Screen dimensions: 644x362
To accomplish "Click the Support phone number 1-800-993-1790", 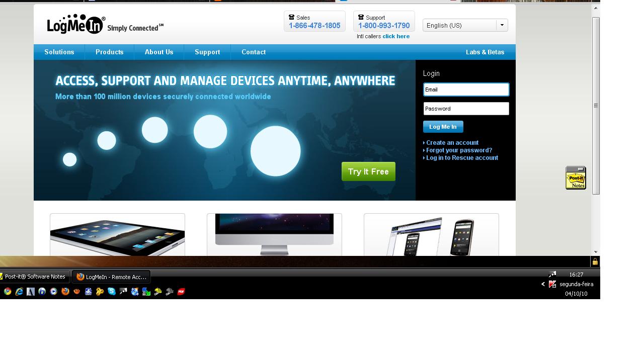I will point(384,26).
